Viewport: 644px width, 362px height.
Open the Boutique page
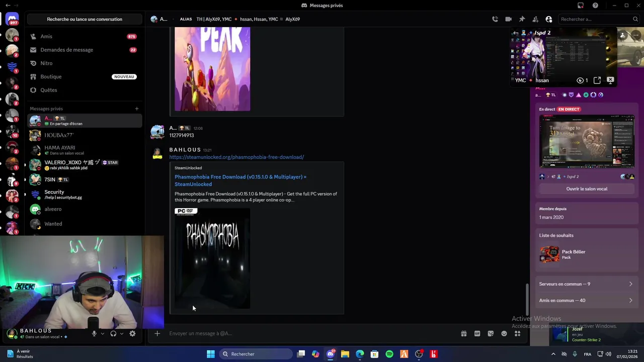(85, 76)
